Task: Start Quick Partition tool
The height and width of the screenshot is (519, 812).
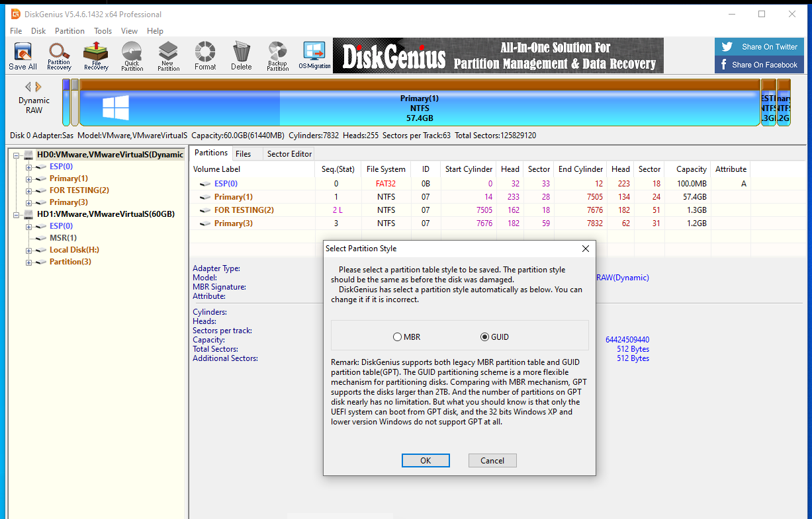Action: [x=132, y=56]
